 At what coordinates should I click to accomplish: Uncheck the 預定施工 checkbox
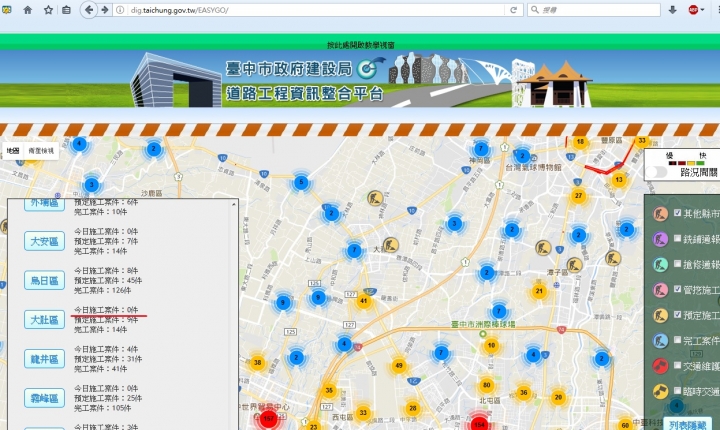tap(677, 314)
